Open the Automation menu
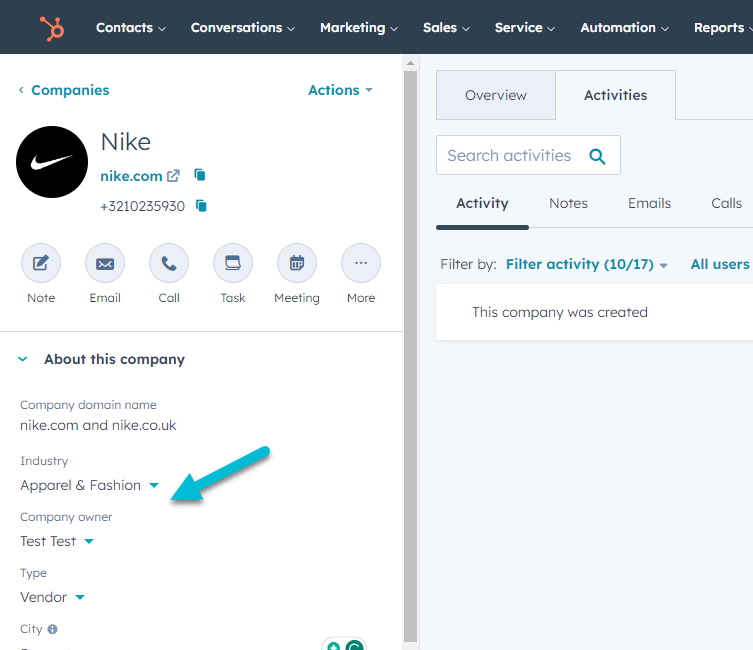 (624, 28)
